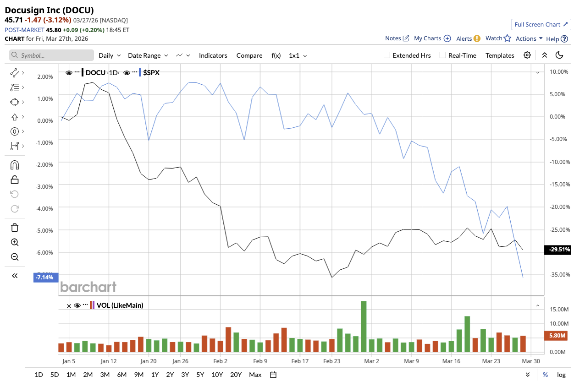Open the Actions dropdown menu
This screenshot has height=392, width=585.
point(530,38)
